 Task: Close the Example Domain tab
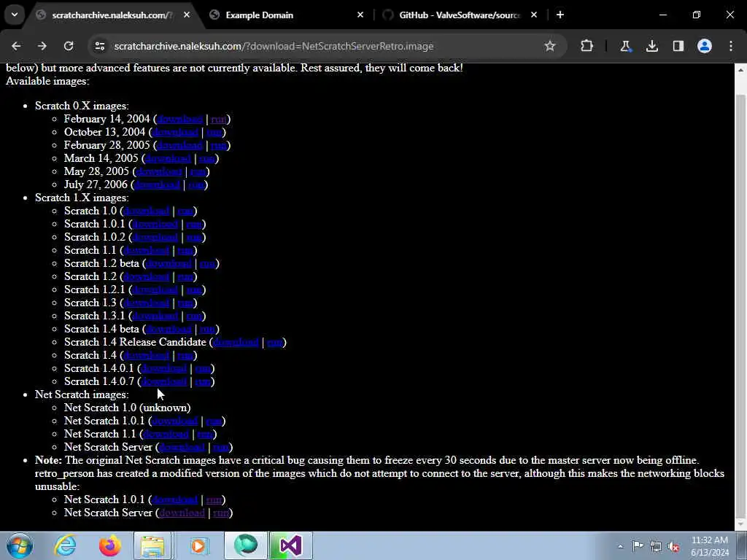360,15
